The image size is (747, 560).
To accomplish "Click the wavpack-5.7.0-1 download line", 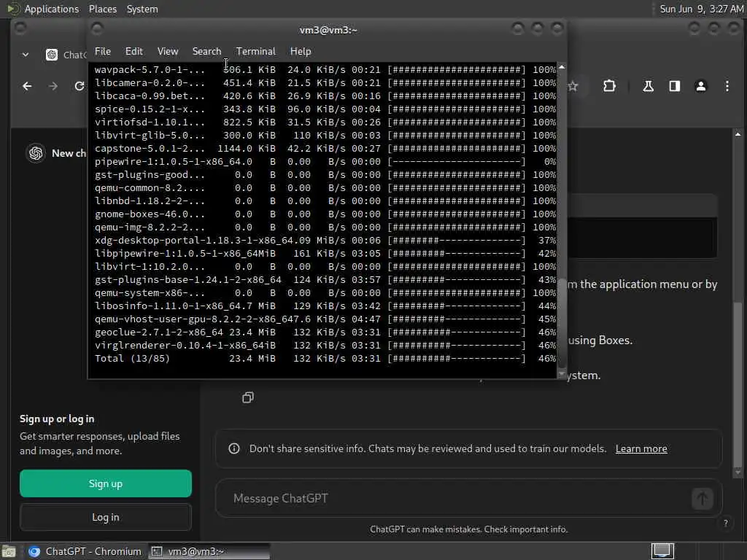I will (325, 69).
